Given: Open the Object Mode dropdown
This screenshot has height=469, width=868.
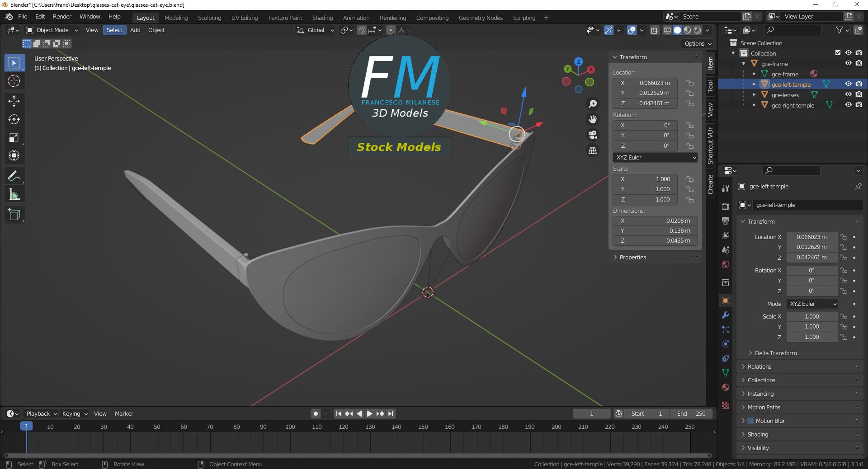Looking at the screenshot, I should tap(52, 30).
